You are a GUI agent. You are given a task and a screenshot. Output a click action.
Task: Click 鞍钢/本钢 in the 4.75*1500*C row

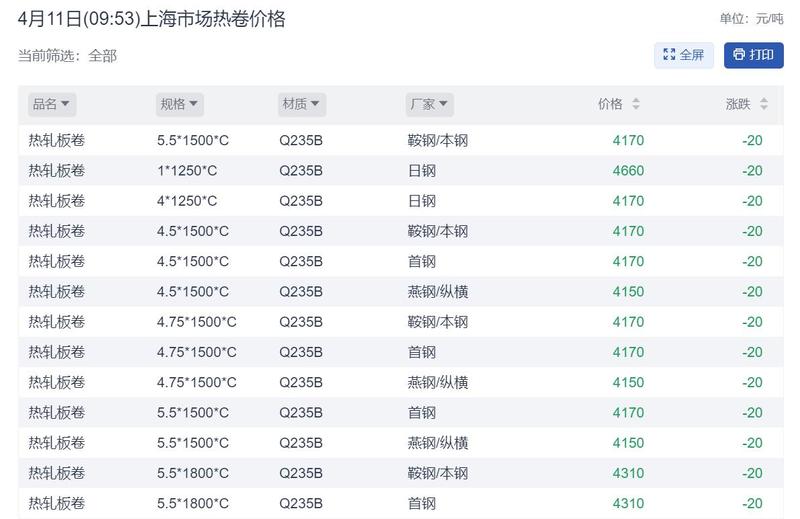tap(437, 322)
